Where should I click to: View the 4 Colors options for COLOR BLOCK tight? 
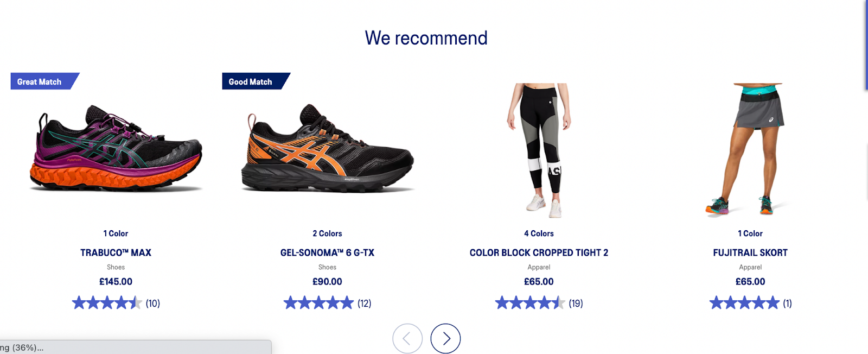pos(539,233)
